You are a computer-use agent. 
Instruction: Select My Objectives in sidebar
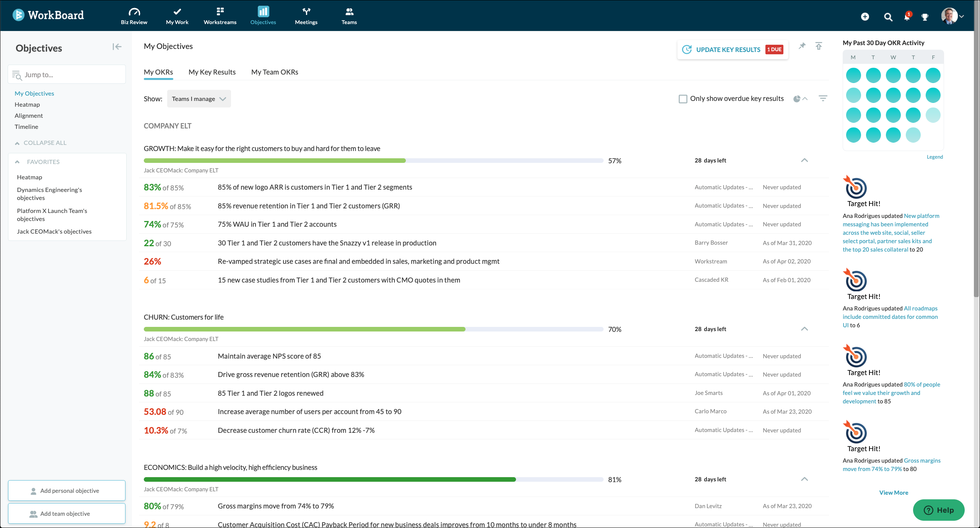pyautogui.click(x=34, y=93)
